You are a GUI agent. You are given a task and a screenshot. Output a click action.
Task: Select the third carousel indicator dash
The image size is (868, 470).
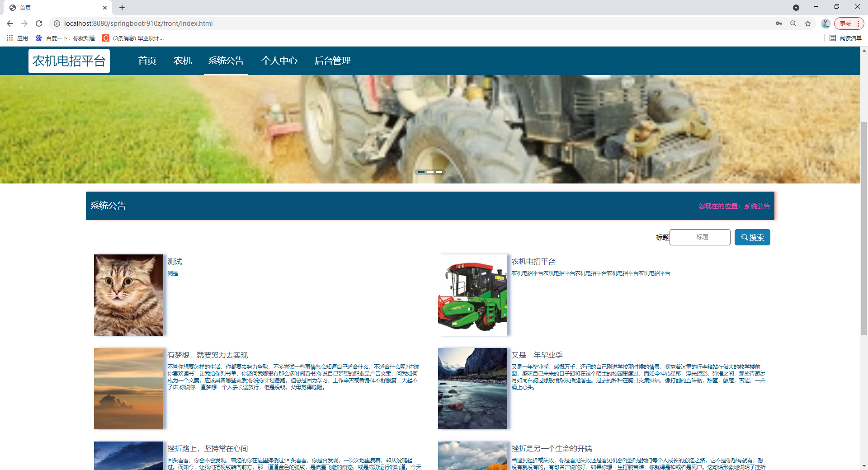click(x=439, y=172)
